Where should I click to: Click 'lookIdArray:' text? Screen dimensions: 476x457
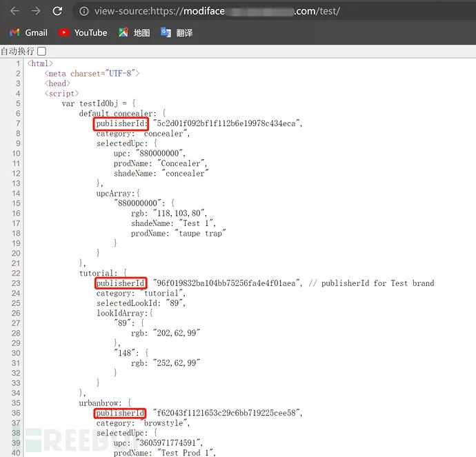pos(122,313)
